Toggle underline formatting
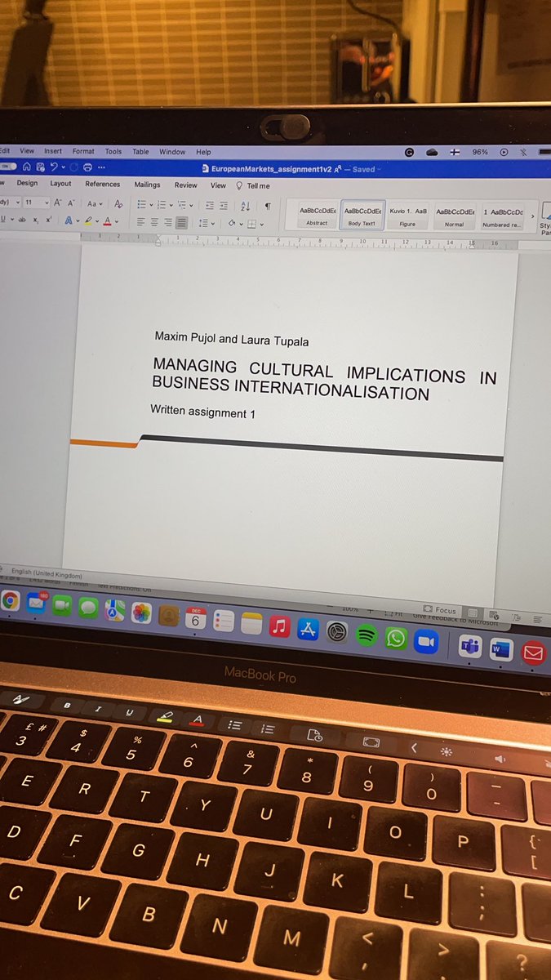The height and width of the screenshot is (980, 551). [x=2, y=220]
